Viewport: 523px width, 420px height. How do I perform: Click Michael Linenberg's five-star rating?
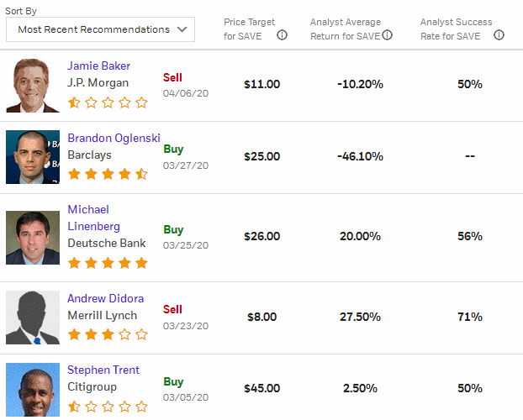(108, 263)
